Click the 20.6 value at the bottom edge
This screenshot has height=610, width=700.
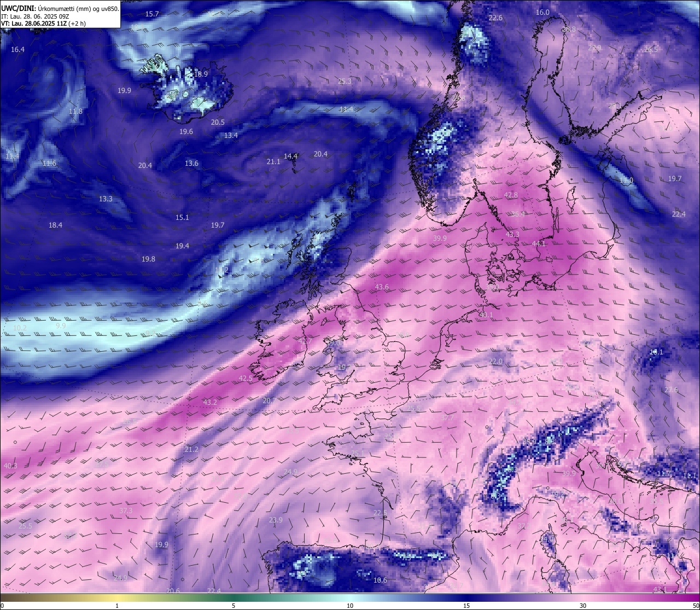coord(173,591)
